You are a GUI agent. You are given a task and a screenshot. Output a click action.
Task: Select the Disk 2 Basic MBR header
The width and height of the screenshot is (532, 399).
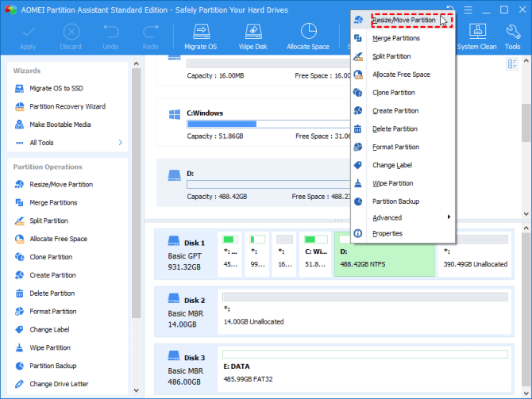point(186,312)
